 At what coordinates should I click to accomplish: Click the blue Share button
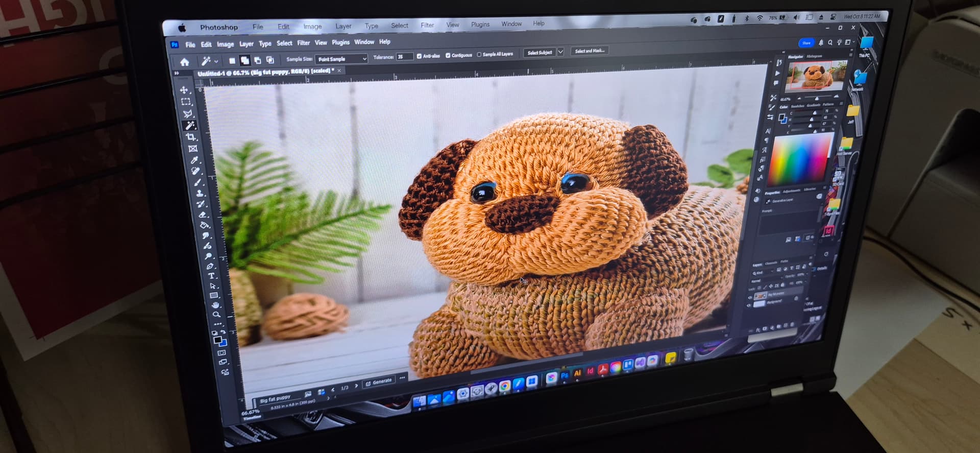tap(806, 43)
